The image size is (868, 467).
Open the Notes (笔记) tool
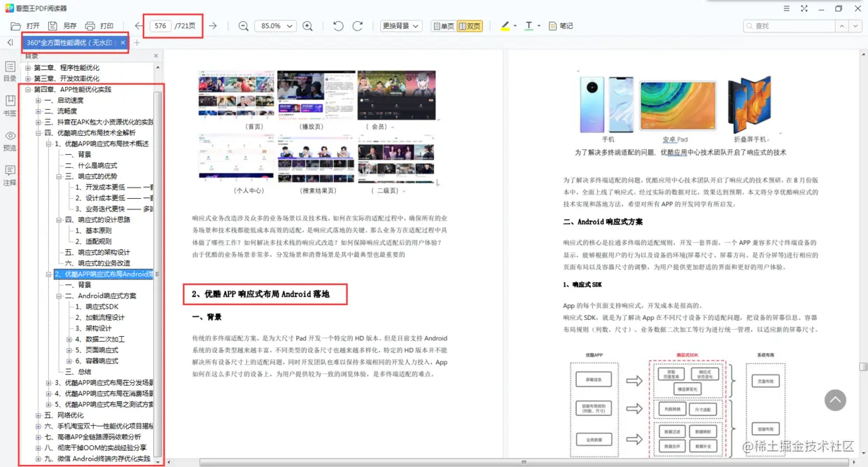click(x=561, y=26)
